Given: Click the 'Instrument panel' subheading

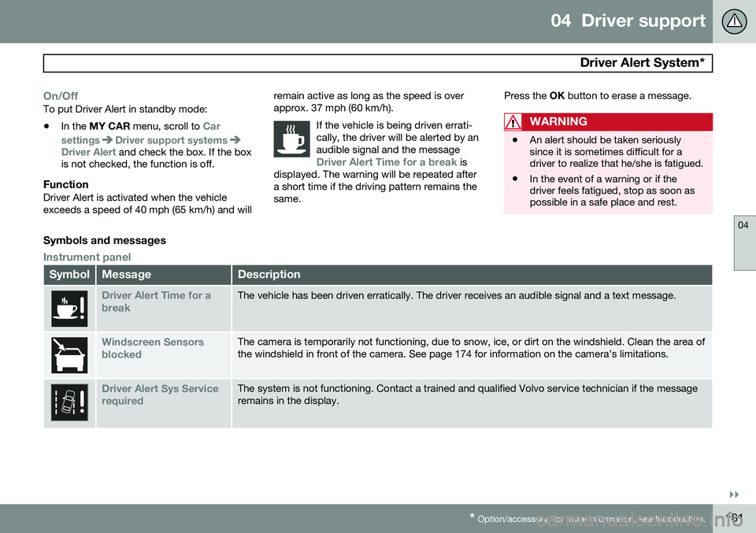Looking at the screenshot, I should click(x=87, y=257).
